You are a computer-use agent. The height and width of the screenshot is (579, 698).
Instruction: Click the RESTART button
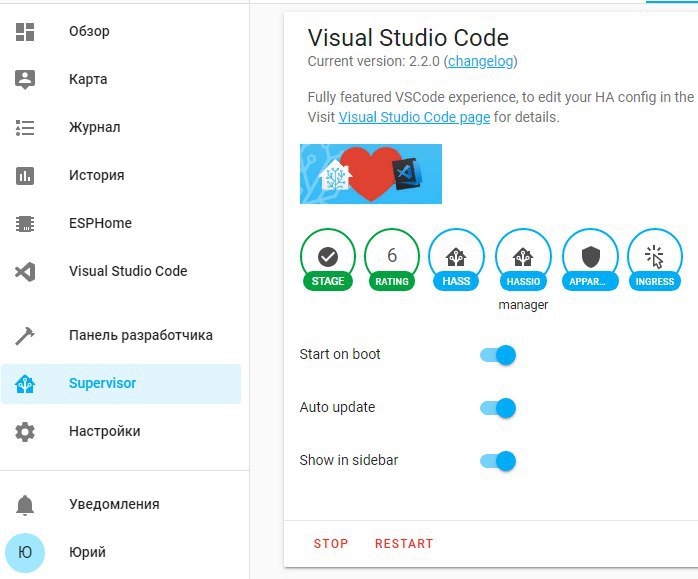[404, 544]
